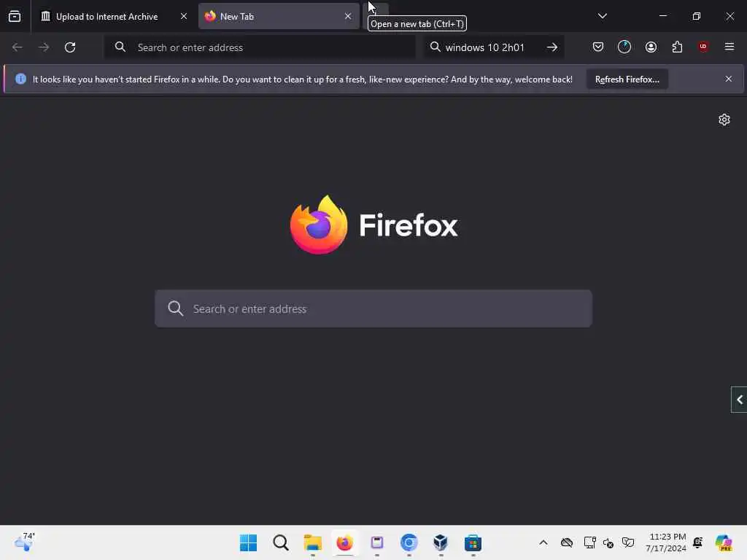Close the New Tab tab
The width and height of the screenshot is (747, 560).
coord(348,16)
